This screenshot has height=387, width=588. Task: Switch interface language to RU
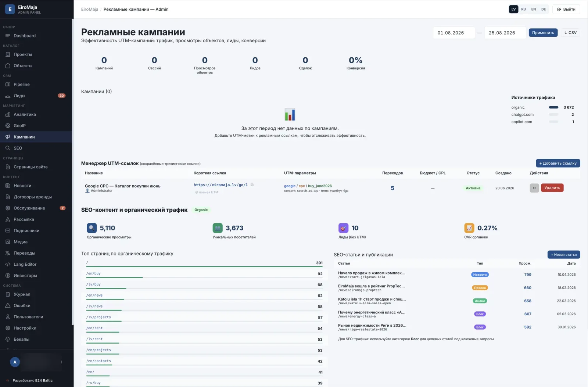[523, 9]
